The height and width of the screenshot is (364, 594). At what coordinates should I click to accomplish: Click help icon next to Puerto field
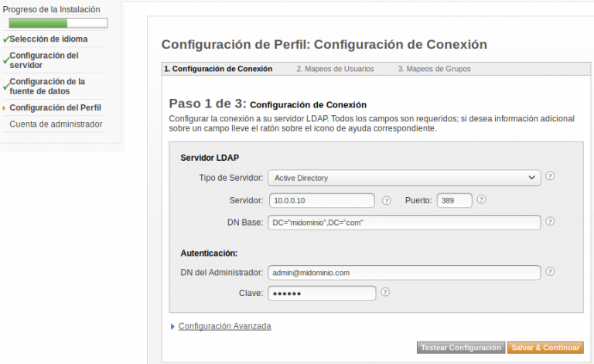point(481,199)
